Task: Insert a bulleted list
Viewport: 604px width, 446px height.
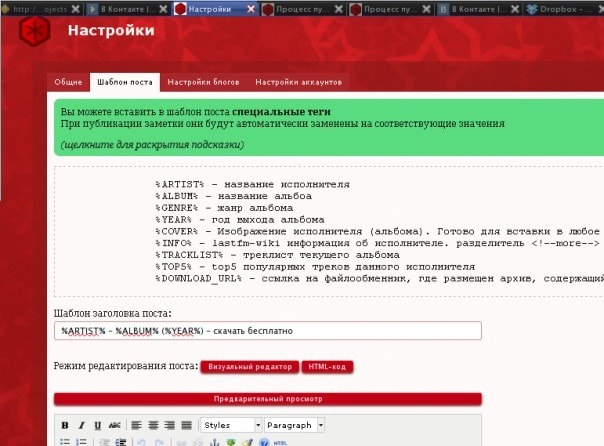Action: (x=65, y=442)
